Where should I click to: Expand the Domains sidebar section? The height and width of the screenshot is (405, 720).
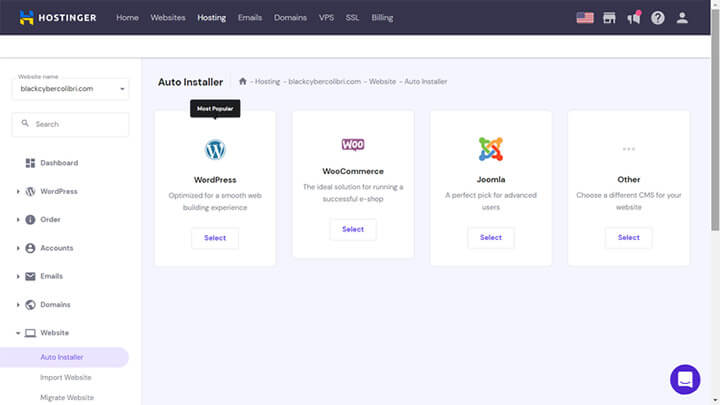18,304
